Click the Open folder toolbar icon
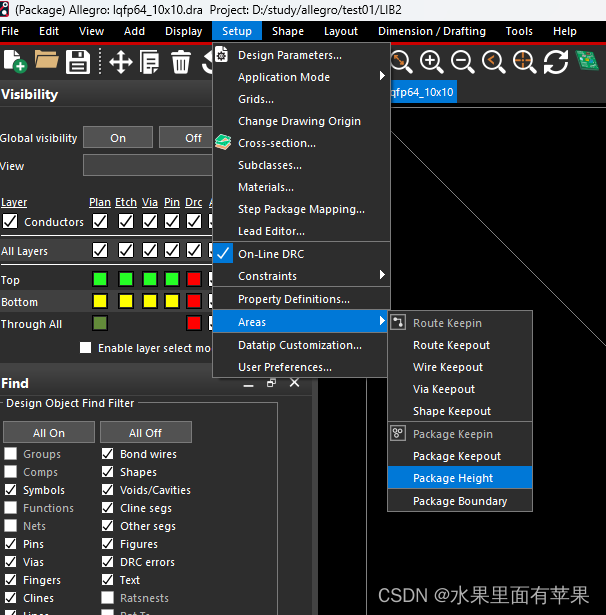Image resolution: width=606 pixels, height=615 pixels. (x=46, y=63)
